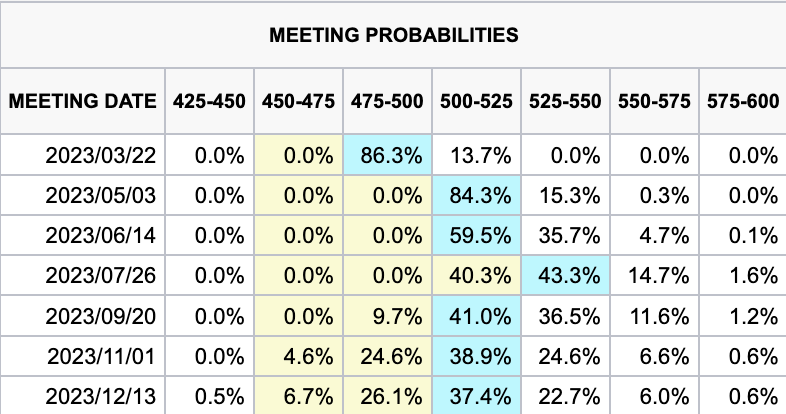Click the 2023/05/03 meeting date cell

tap(101, 195)
